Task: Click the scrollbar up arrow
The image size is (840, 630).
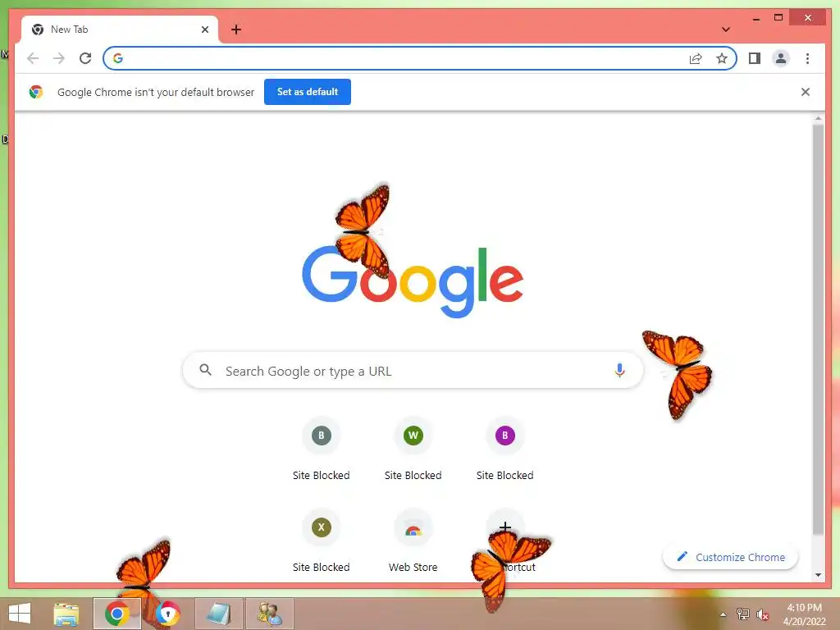Action: coord(818,118)
